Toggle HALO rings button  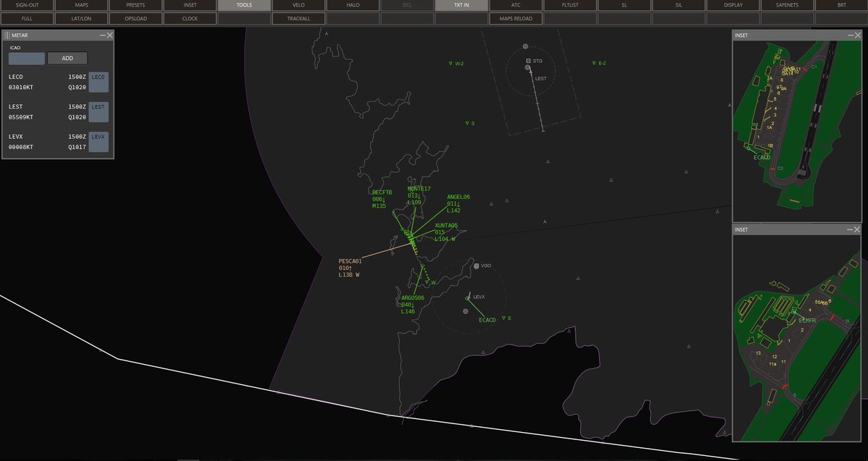point(352,5)
